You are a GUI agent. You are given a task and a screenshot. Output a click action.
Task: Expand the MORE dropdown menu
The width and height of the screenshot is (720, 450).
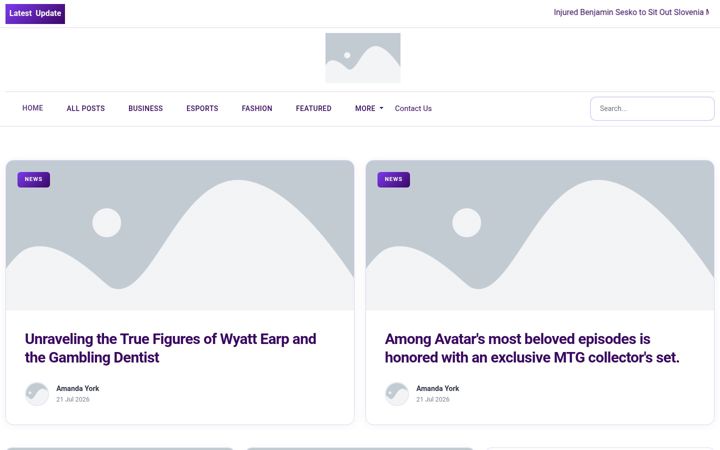tap(369, 108)
